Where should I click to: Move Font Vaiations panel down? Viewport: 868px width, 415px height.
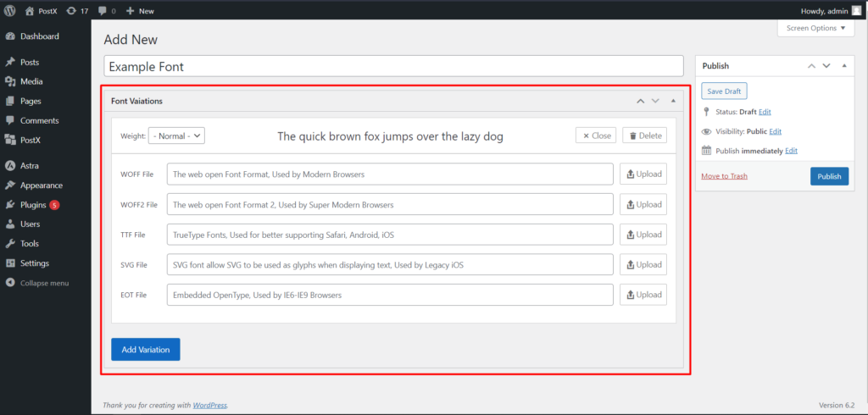coord(655,102)
